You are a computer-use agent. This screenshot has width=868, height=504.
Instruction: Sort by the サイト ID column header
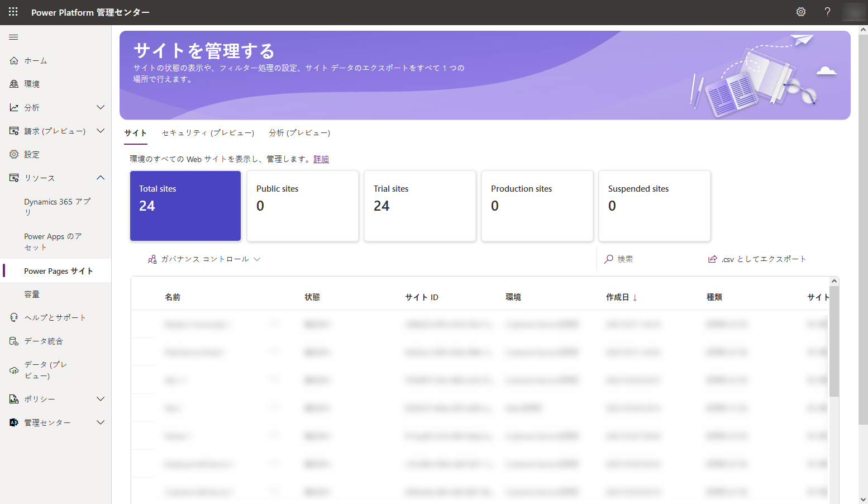(x=422, y=297)
